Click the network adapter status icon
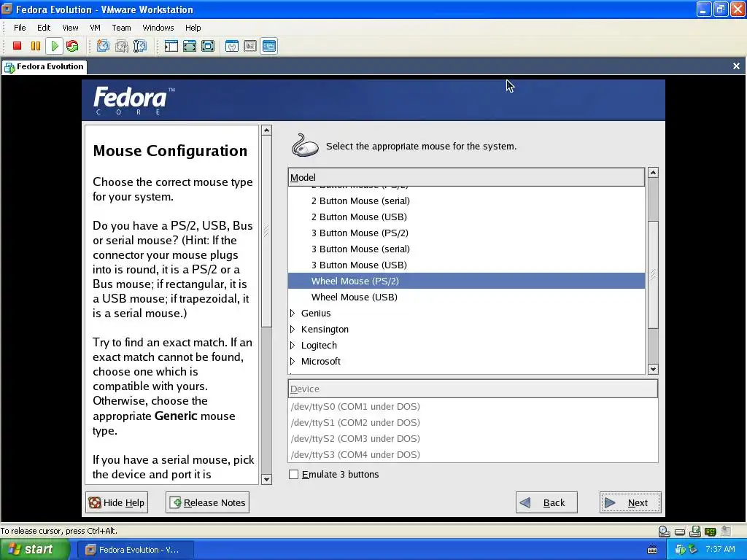Viewport: 747px width, 560px height. [x=711, y=531]
